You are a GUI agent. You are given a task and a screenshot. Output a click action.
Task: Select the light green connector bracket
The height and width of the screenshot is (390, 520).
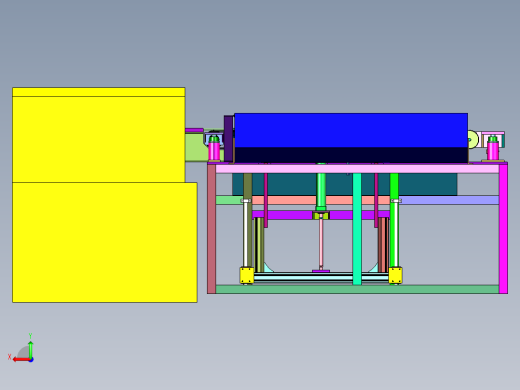pyautogui.click(x=196, y=147)
